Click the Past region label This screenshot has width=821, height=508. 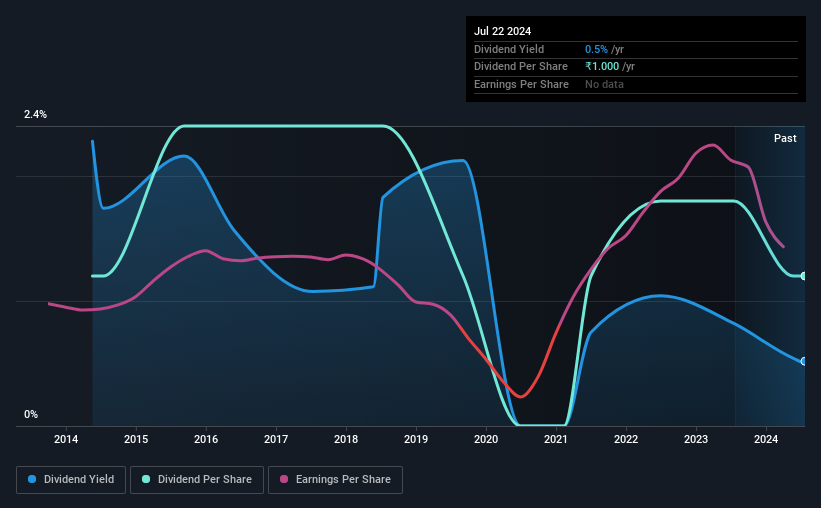click(x=785, y=138)
